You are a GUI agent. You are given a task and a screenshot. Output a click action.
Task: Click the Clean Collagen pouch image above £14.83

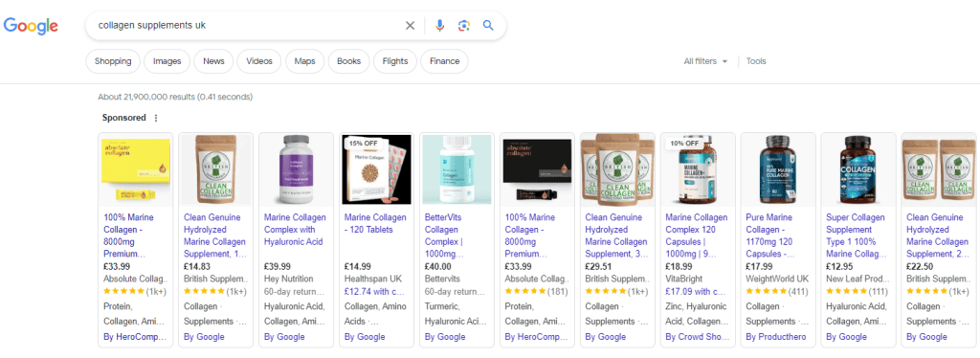coord(215,169)
